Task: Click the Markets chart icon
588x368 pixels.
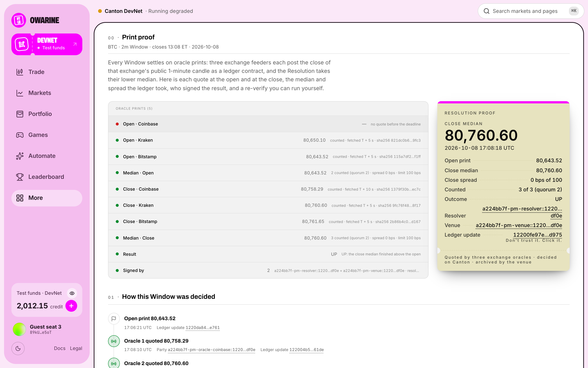Action: (x=20, y=93)
